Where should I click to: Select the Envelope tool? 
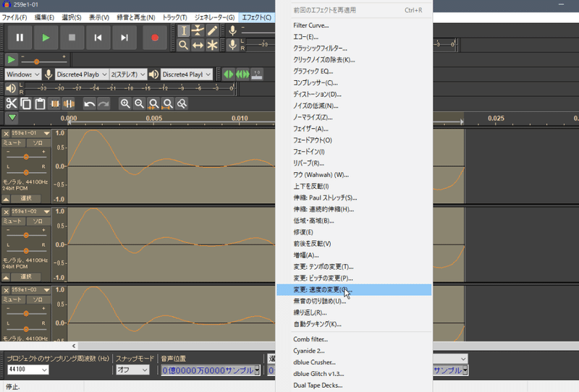point(198,30)
